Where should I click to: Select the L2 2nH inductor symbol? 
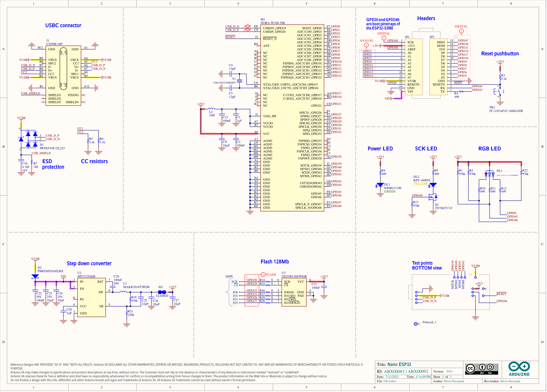click(x=211, y=109)
